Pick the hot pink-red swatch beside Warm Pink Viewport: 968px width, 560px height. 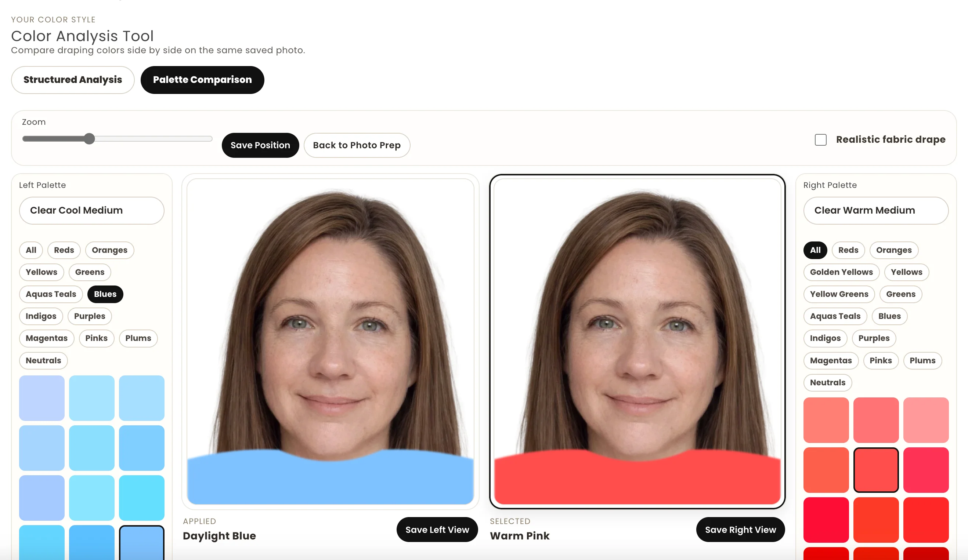(x=926, y=470)
